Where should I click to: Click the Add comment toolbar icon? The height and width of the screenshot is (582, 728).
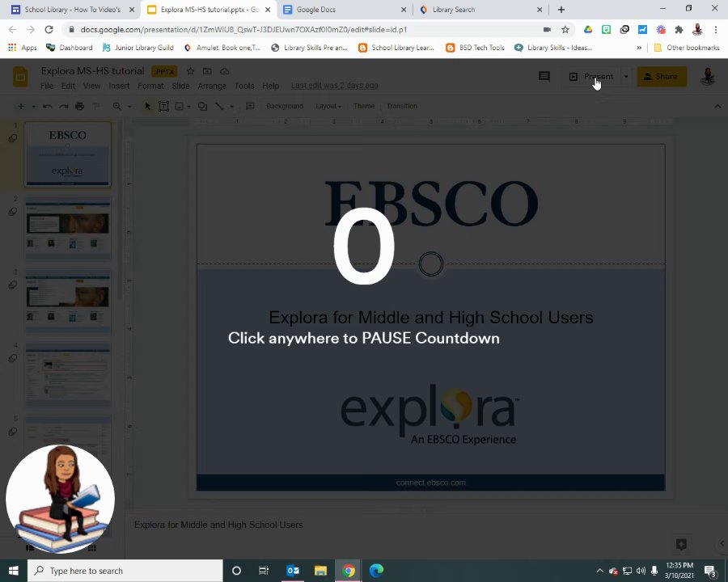(x=250, y=106)
